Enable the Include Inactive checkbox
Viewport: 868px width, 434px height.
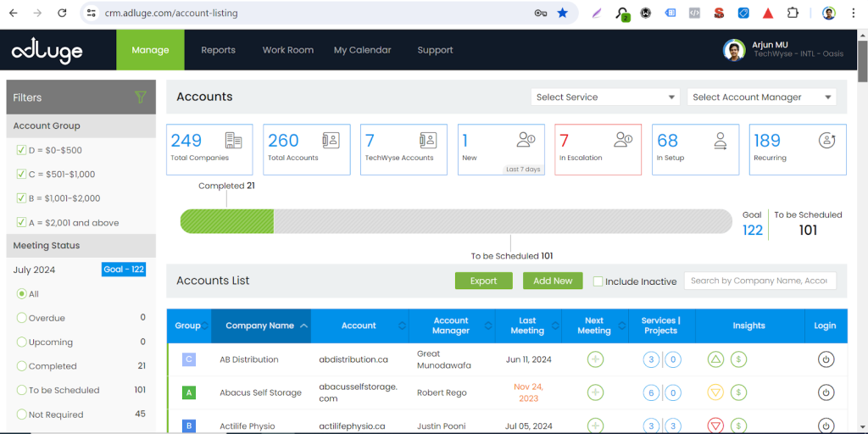pos(598,281)
